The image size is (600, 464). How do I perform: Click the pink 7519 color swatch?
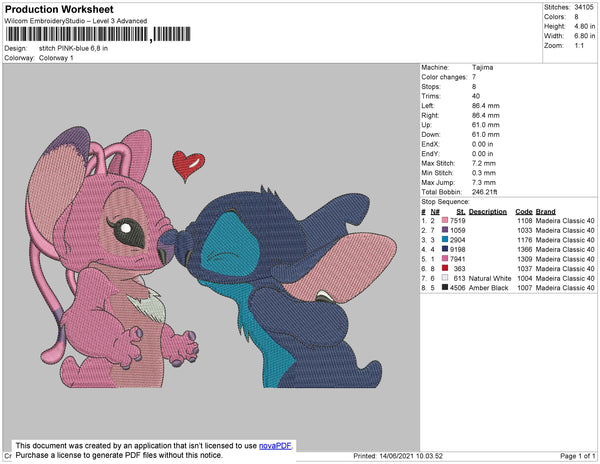click(x=445, y=220)
